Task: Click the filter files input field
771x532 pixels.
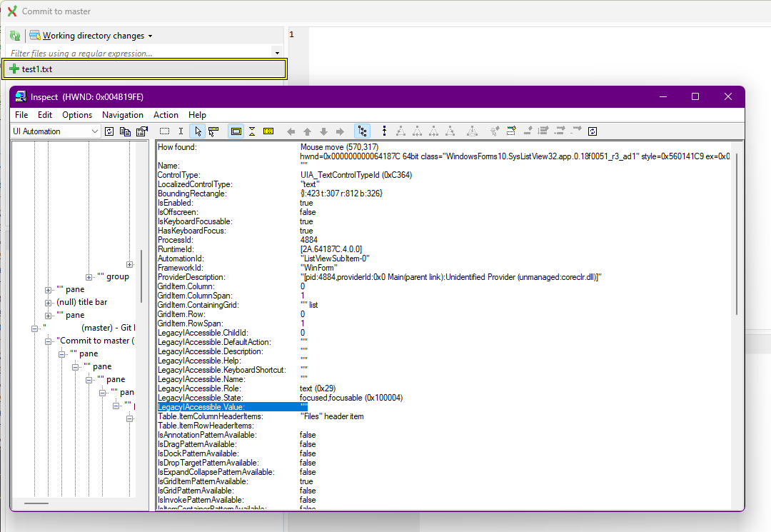Action: (138, 53)
